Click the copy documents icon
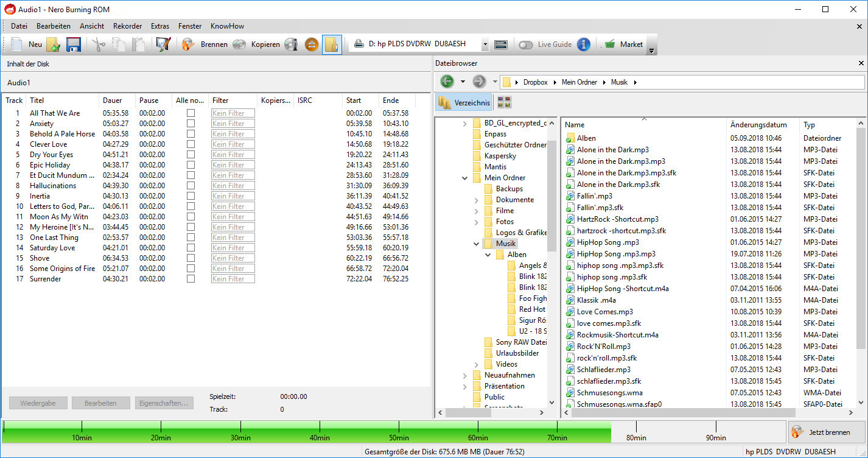This screenshot has width=868, height=458. pyautogui.click(x=119, y=44)
